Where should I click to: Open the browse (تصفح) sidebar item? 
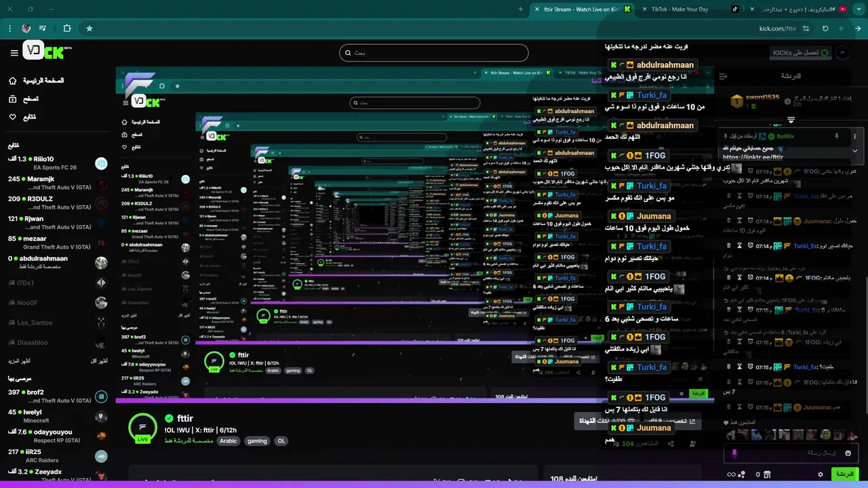23,99
